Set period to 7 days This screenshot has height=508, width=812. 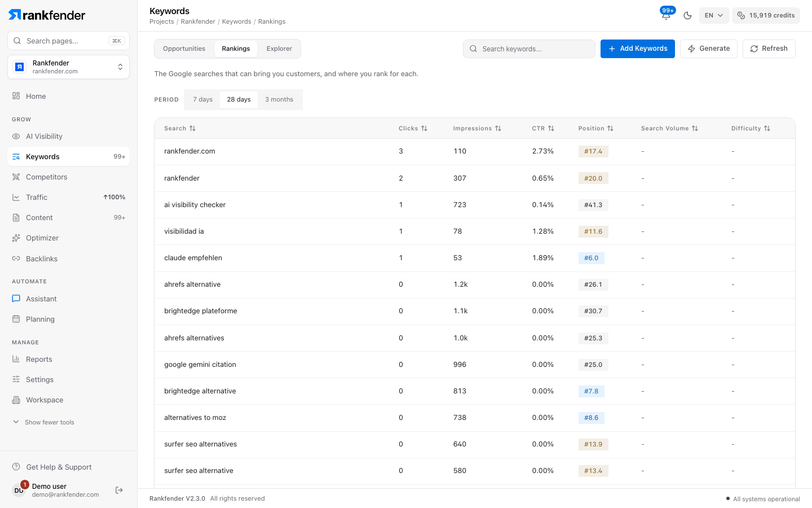pyautogui.click(x=203, y=99)
